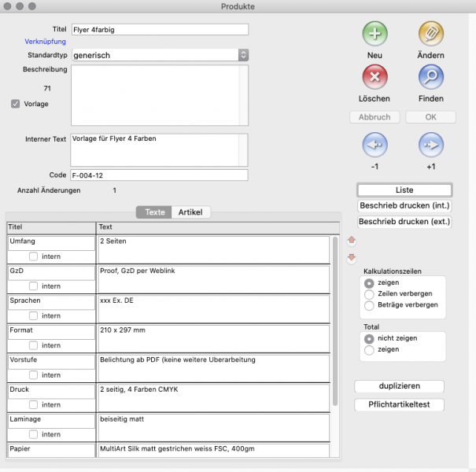Go to next record with +1 arrow
Screen dimensions: 476x472
[430, 145]
